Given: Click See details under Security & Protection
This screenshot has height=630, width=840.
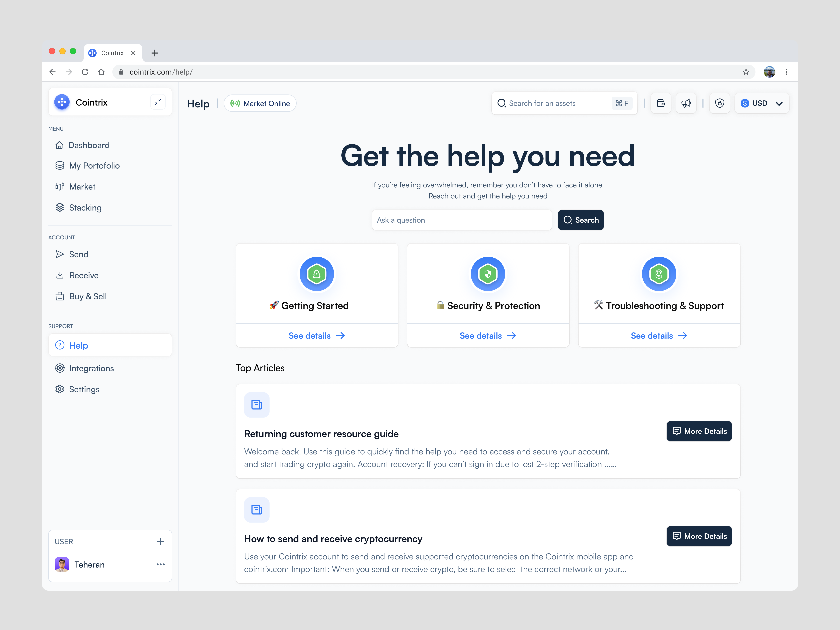Looking at the screenshot, I should point(488,335).
